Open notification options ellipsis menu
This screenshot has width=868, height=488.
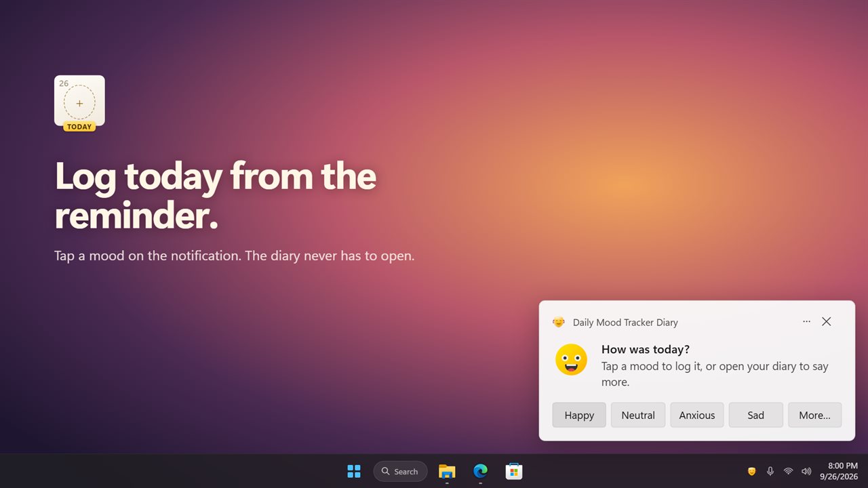point(806,322)
